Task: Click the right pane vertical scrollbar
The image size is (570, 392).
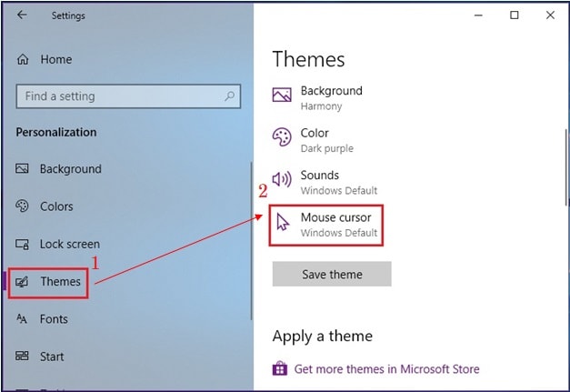Action: click(x=566, y=167)
